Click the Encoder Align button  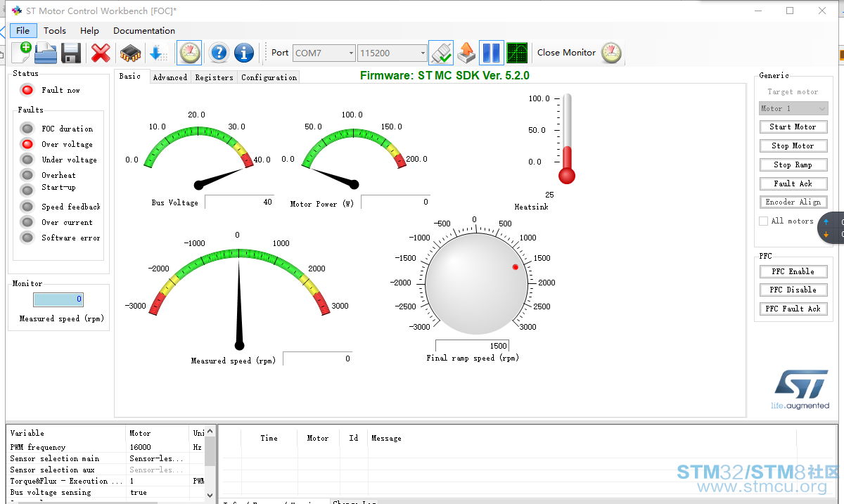point(793,202)
